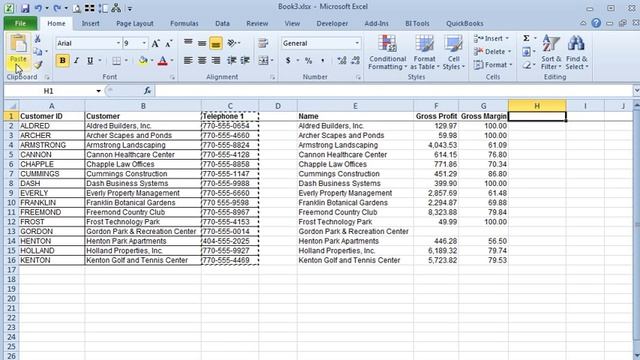640x360 pixels.
Task: Click the Fill Color paint bucket icon
Action: [143, 61]
